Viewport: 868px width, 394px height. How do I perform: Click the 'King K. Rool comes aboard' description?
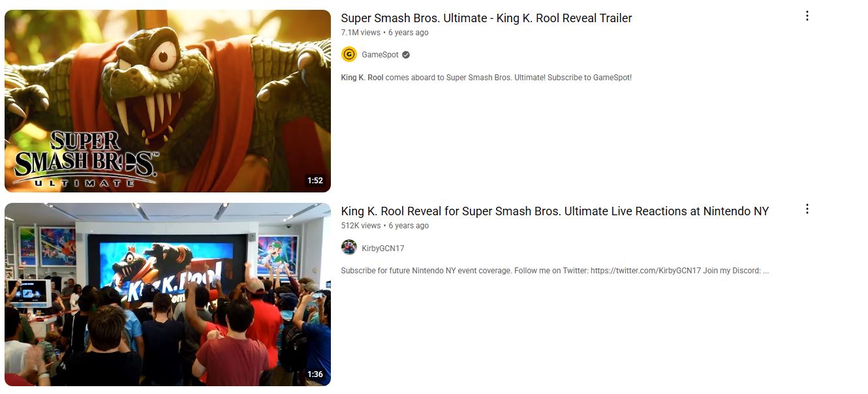486,78
